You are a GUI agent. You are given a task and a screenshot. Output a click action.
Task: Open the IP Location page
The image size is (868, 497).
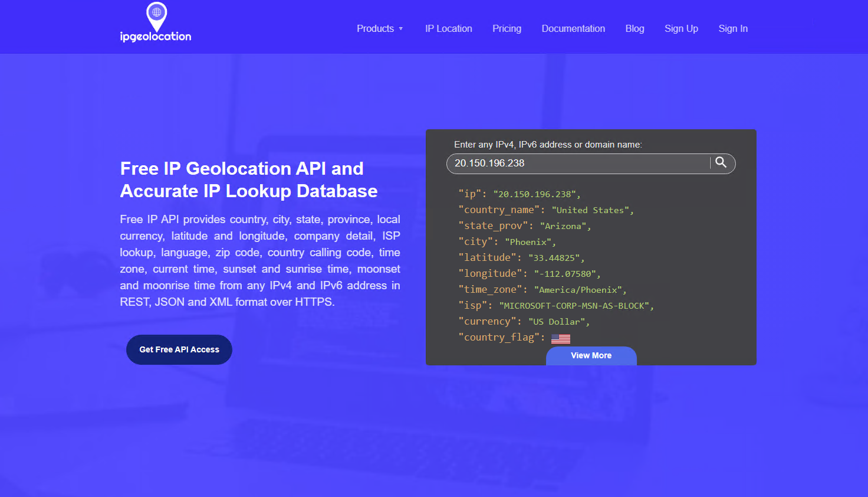[x=448, y=28]
